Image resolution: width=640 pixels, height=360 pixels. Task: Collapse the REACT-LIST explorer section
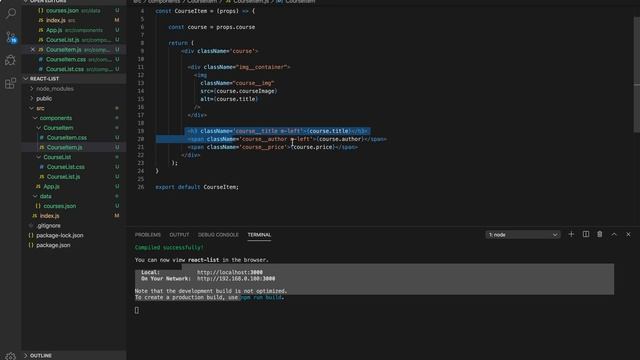tap(74, 79)
